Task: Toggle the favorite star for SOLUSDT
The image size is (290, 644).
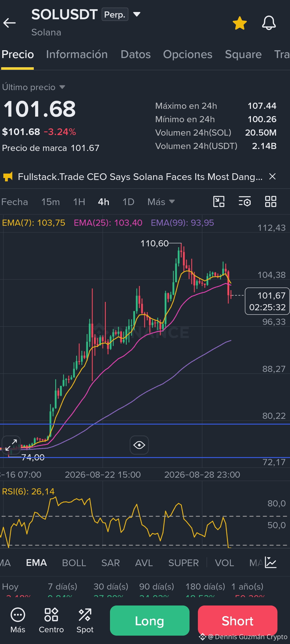Action: (x=240, y=23)
